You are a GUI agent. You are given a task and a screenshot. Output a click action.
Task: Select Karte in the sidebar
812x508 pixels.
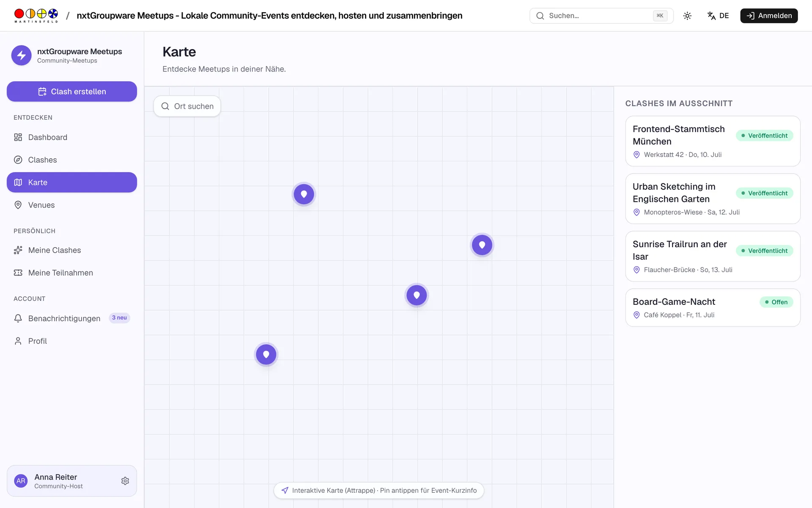pyautogui.click(x=72, y=182)
